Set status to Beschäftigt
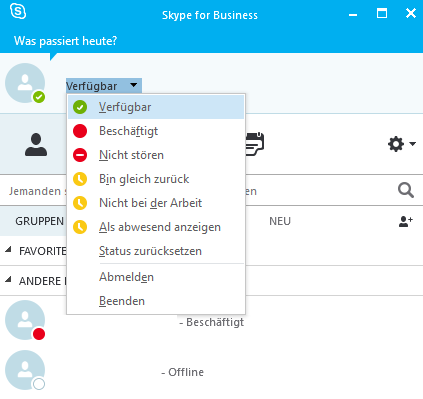Image resolution: width=423 pixels, height=399 pixels. click(156, 131)
